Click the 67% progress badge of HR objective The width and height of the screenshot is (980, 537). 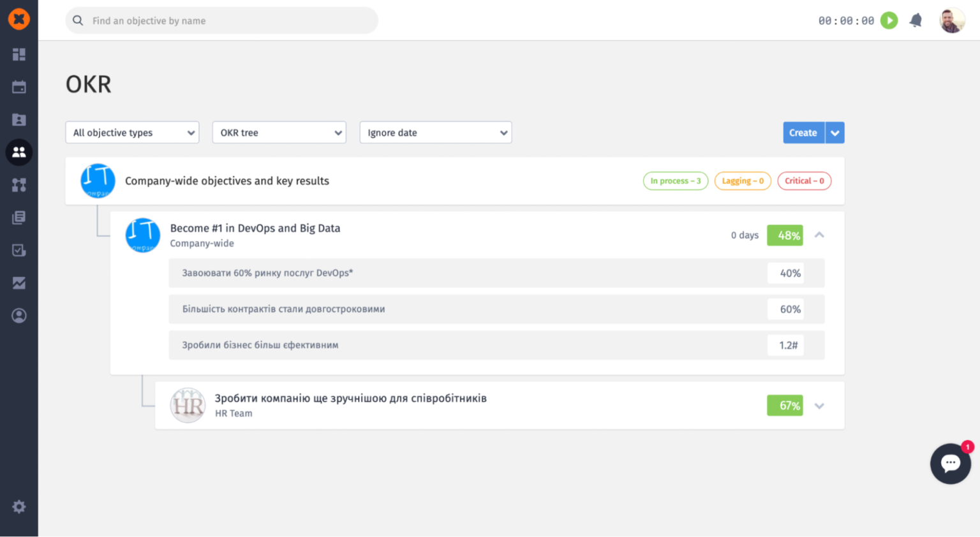[x=785, y=405]
